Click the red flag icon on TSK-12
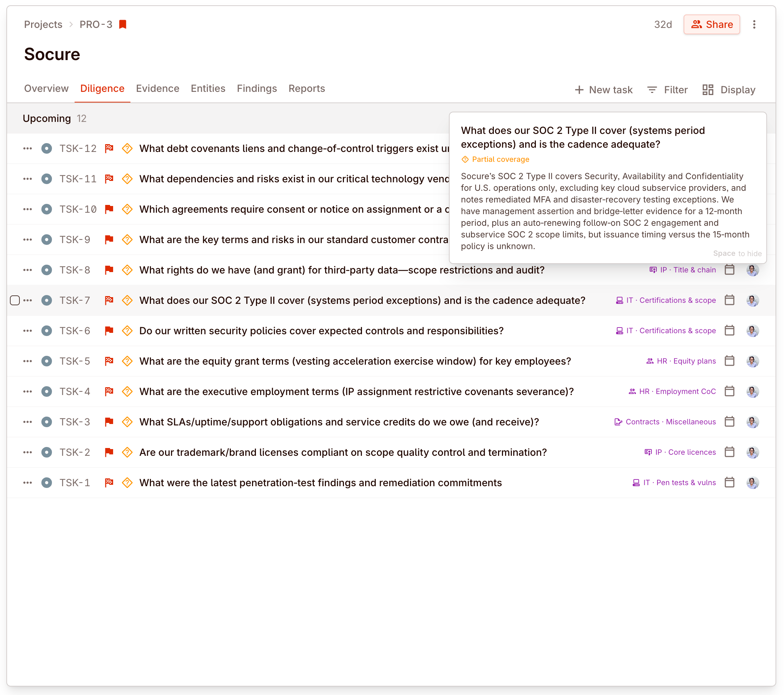The image size is (784, 695). click(109, 148)
